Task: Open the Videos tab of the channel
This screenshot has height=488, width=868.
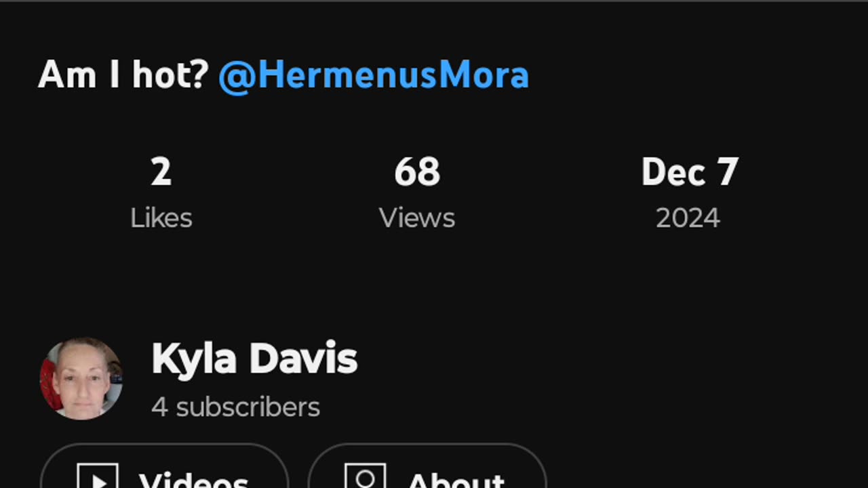Action: (164, 466)
